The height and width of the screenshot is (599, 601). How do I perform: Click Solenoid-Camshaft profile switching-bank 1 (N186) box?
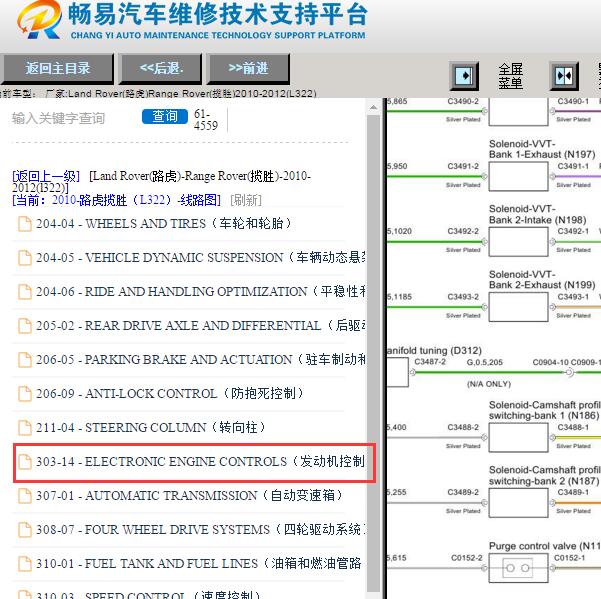pos(519,438)
